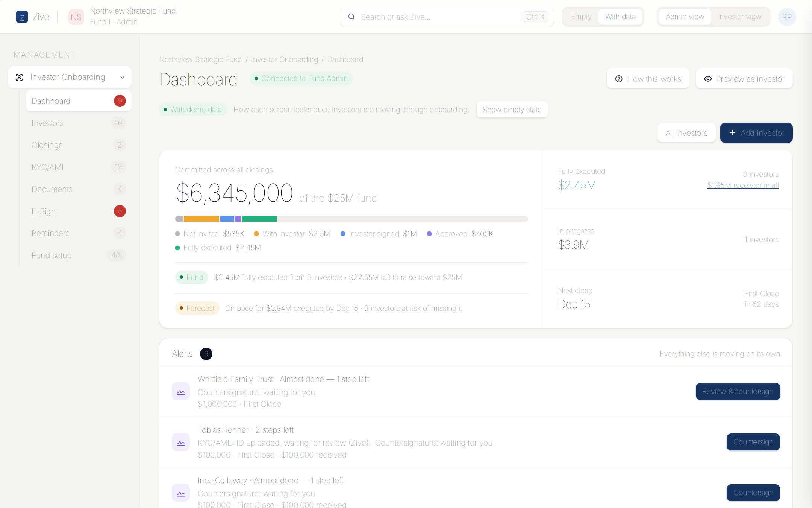This screenshot has width=812, height=508.
Task: Focus the Search or ask Zive field
Action: [447, 17]
